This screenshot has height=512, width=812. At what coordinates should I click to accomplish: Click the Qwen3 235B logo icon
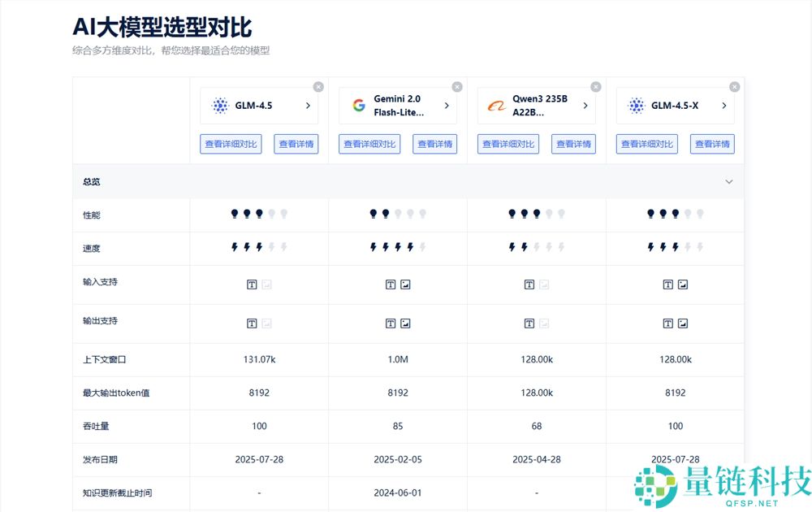[x=497, y=105]
